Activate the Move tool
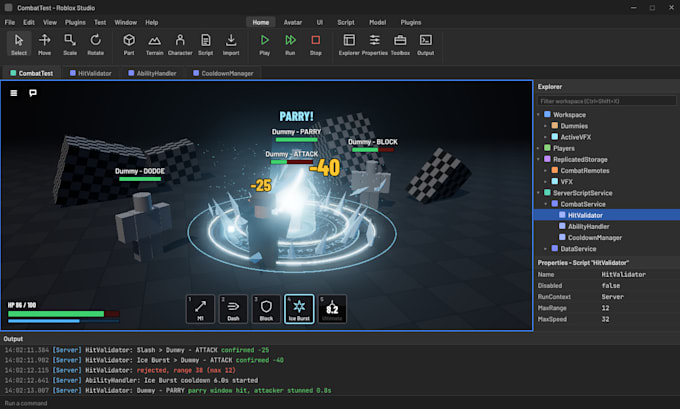The image size is (680, 409). 44,44
